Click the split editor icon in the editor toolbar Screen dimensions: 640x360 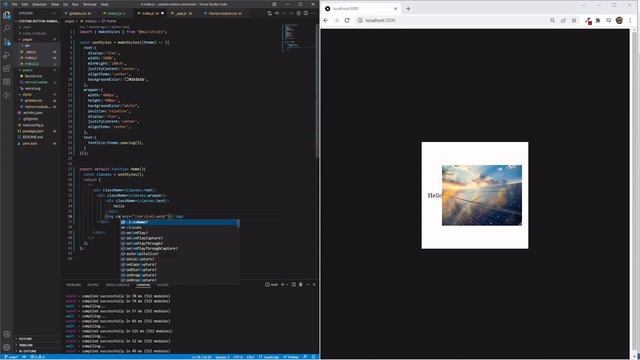pyautogui.click(x=306, y=13)
